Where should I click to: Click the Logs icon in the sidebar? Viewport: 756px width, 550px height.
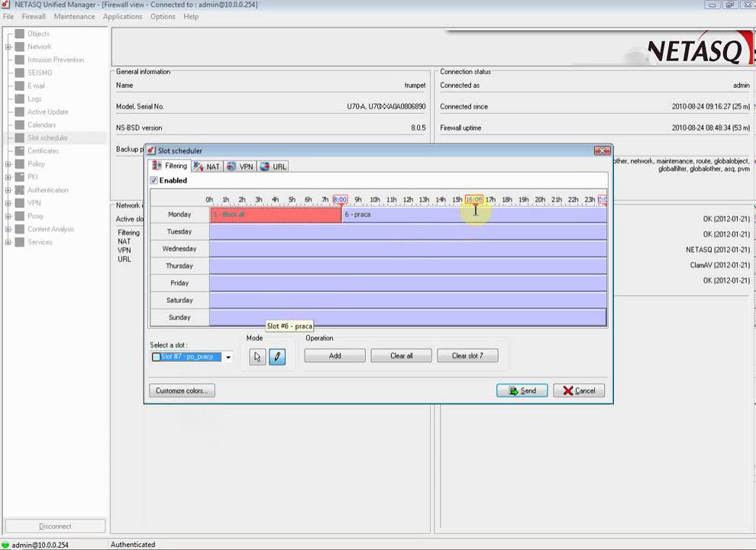coord(19,99)
